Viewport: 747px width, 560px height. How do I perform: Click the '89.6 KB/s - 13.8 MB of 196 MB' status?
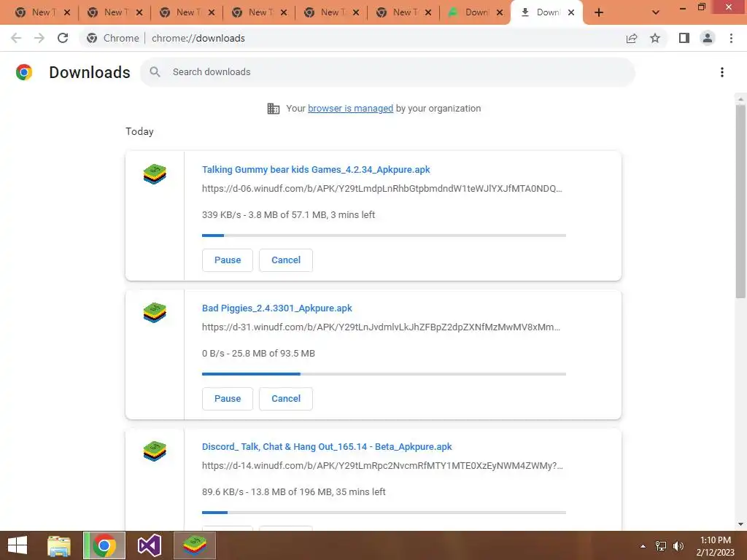pos(293,492)
